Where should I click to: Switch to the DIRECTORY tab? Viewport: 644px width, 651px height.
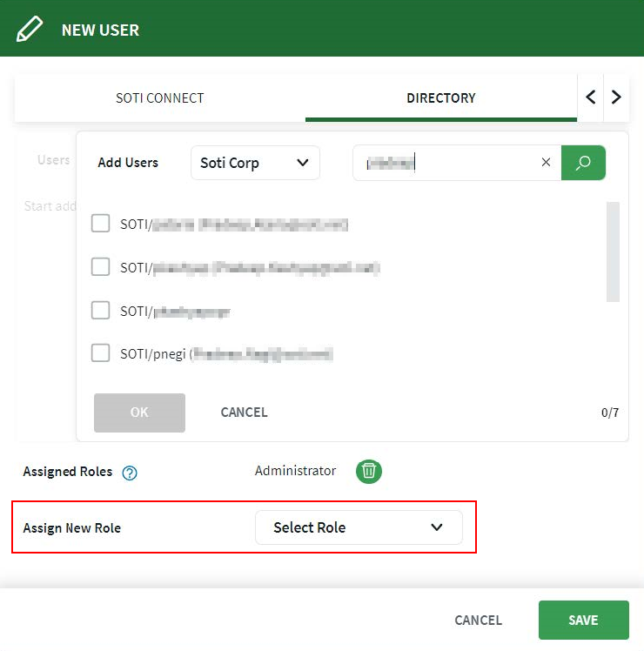tap(441, 98)
